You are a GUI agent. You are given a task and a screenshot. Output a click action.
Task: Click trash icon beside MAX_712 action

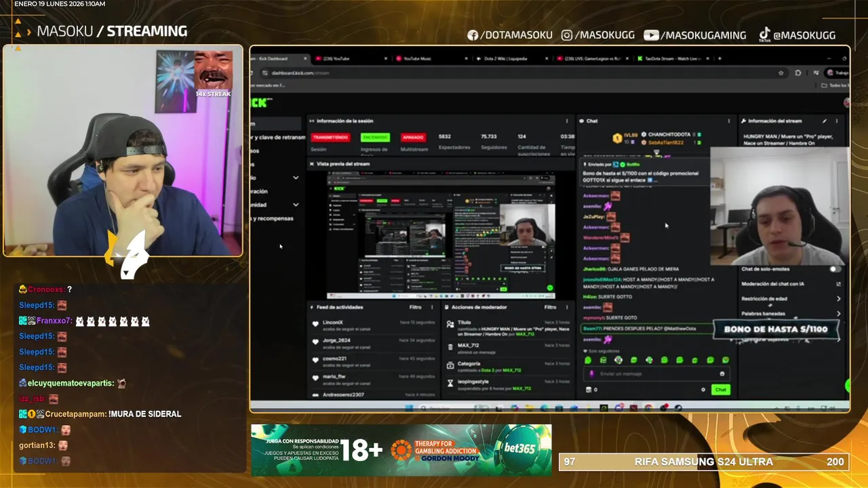point(451,346)
